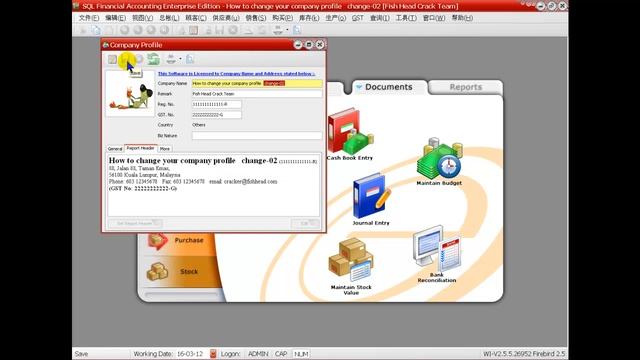
Task: Click the printer icon in Company Profile toolbar
Action: [171, 60]
